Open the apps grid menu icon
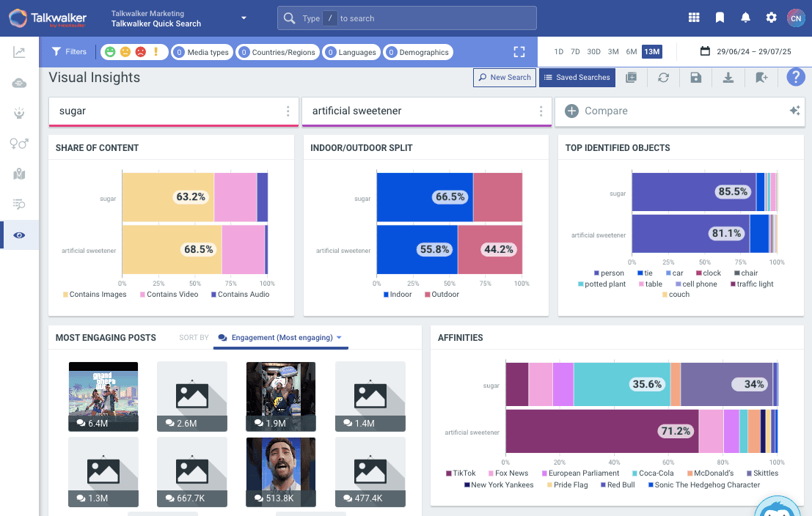Image resolution: width=812 pixels, height=516 pixels. click(694, 18)
